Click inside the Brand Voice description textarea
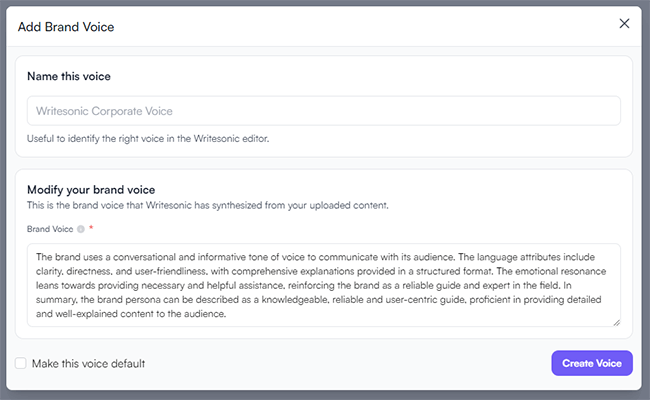The height and width of the screenshot is (400, 650). (324, 285)
